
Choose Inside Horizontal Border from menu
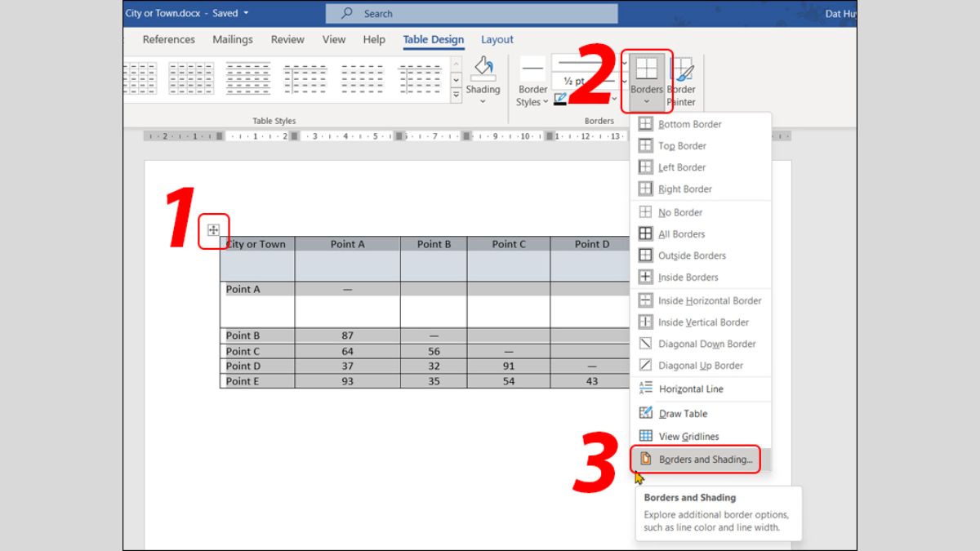[709, 300]
